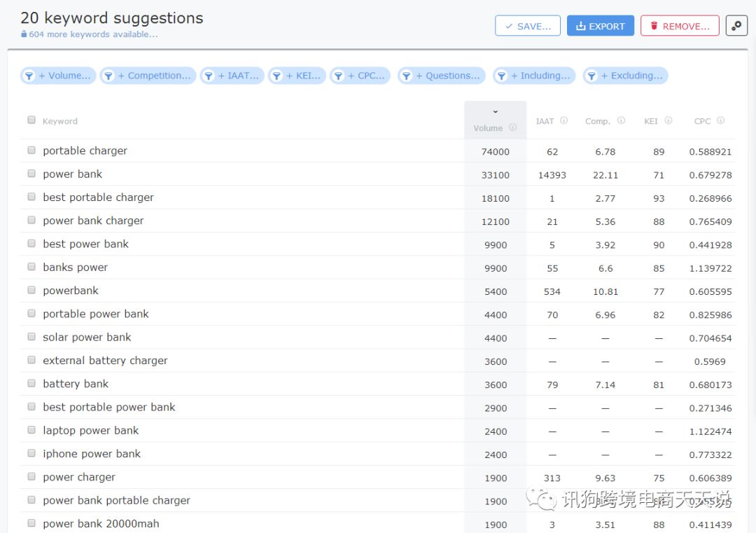The width and height of the screenshot is (756, 533).
Task: Click info icon next to CPC header
Action: point(720,120)
